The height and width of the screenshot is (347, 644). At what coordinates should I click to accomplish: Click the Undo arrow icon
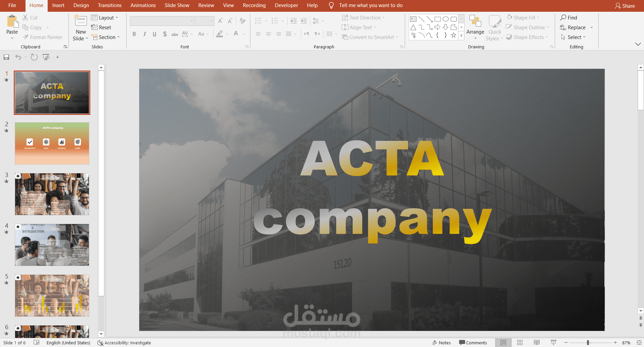pos(18,57)
